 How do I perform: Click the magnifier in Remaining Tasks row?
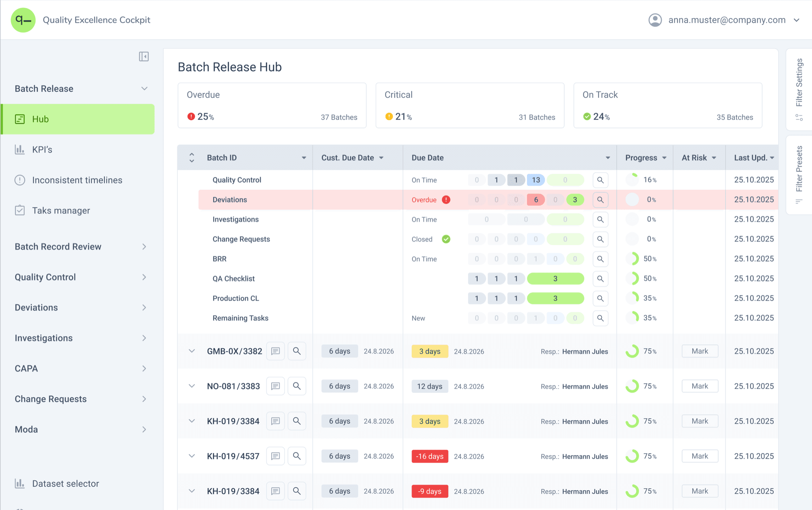(x=600, y=318)
